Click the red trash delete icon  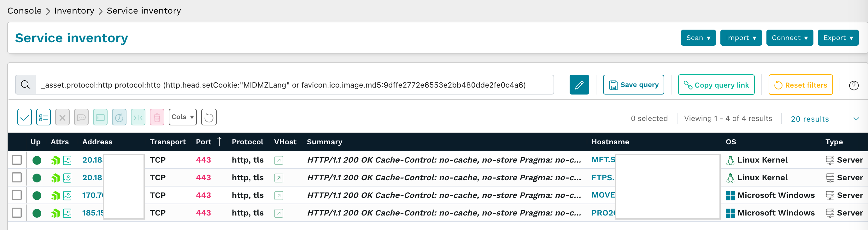pos(157,117)
